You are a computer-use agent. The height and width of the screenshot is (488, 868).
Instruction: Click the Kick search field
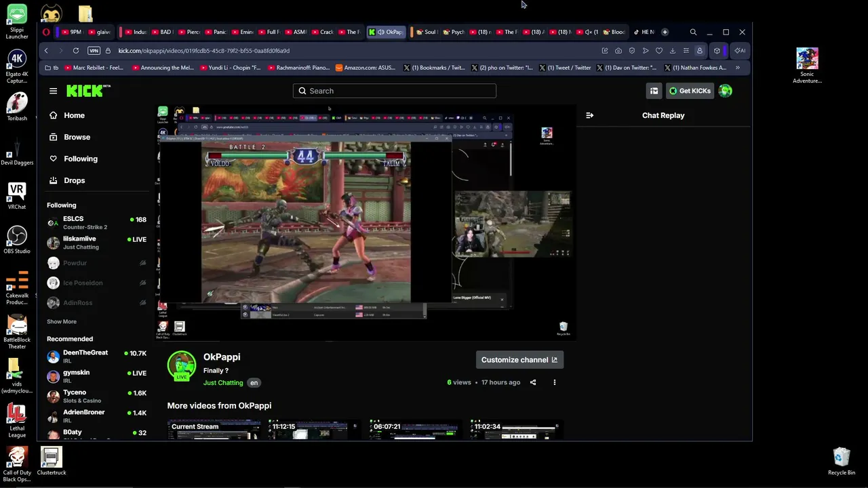[x=395, y=91]
